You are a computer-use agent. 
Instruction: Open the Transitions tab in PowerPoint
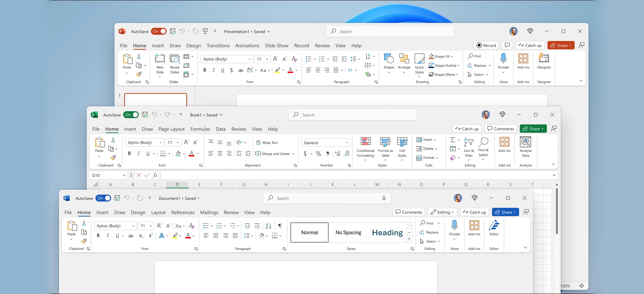(218, 46)
